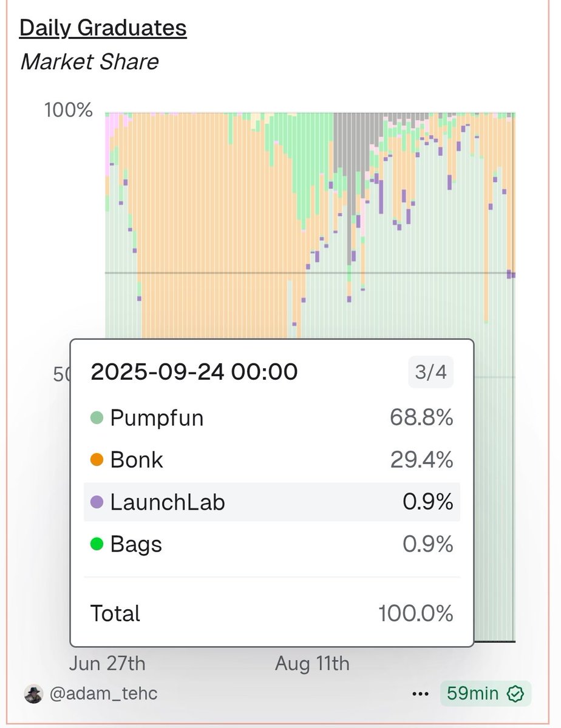
Task: Click the 59min refresh status badge
Action: [x=486, y=693]
